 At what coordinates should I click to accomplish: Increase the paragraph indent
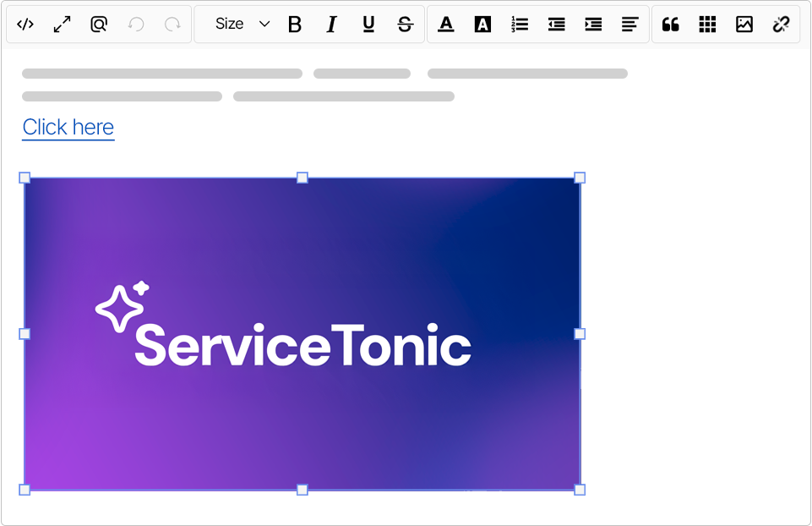point(593,25)
